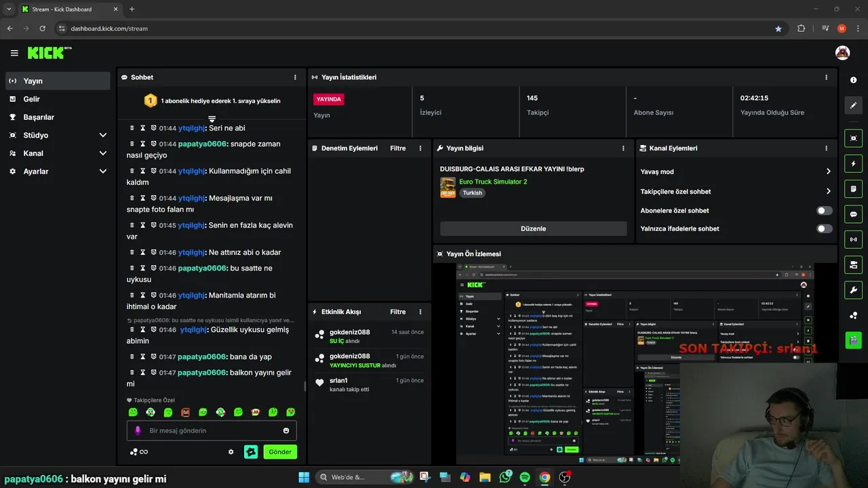Click gokdeniz088 in the SU İÇ activity entry
This screenshot has height=488, width=868.
pyautogui.click(x=350, y=332)
